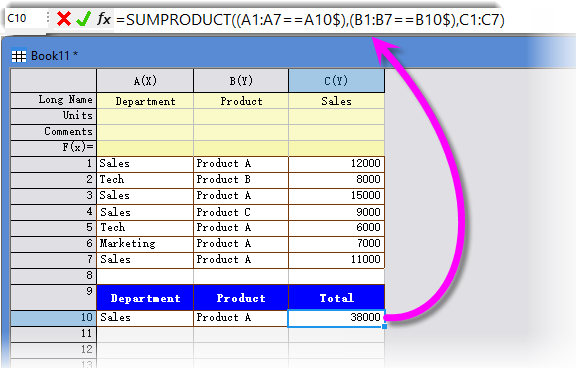Select column header A(X)
576x368 pixels.
tap(145, 80)
